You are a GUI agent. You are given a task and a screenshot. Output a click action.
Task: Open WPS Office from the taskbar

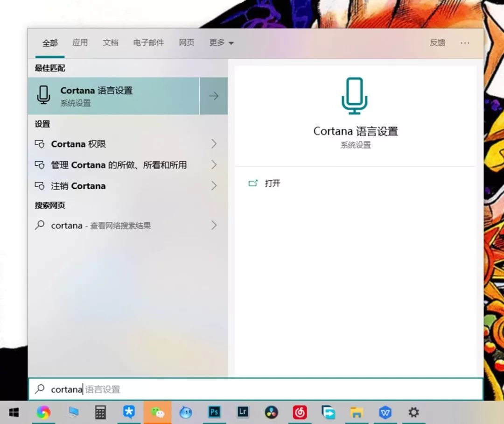coord(385,412)
